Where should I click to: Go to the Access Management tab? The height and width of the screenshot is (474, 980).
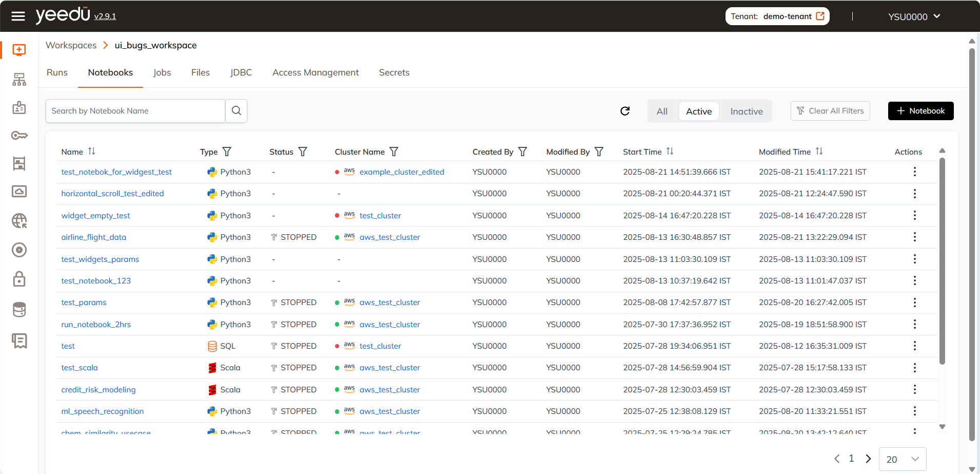pos(316,73)
